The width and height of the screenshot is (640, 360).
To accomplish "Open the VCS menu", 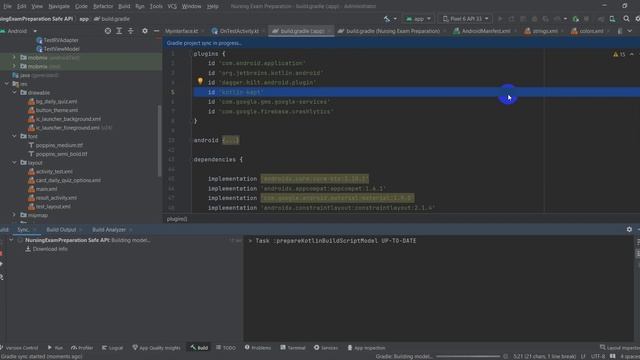I will [x=172, y=6].
